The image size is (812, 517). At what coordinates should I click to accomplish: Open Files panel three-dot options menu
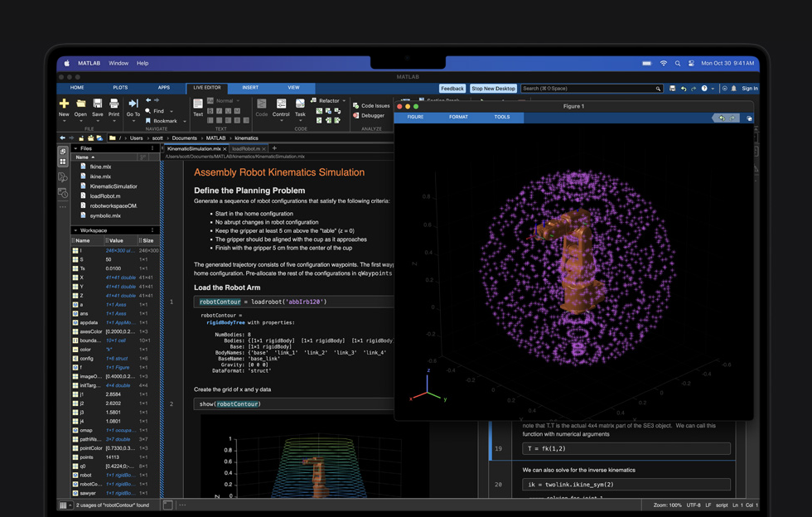[152, 148]
